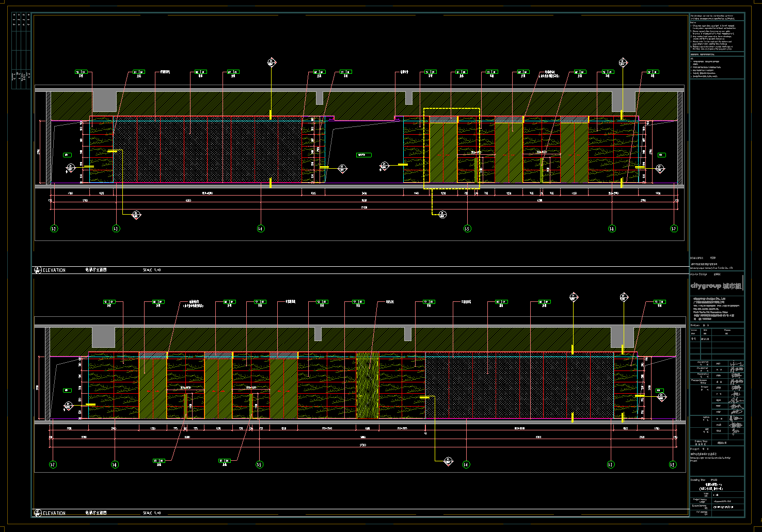
Task: Click the upper ELEVATION title label
Action: coord(54,270)
